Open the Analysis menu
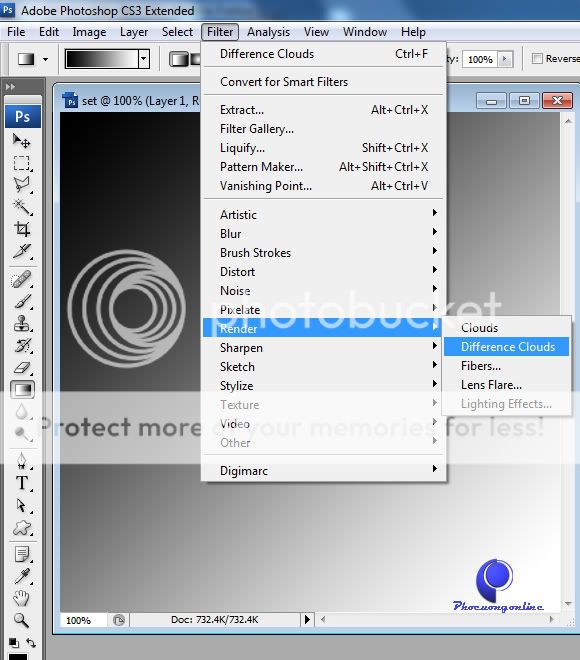 coord(269,32)
